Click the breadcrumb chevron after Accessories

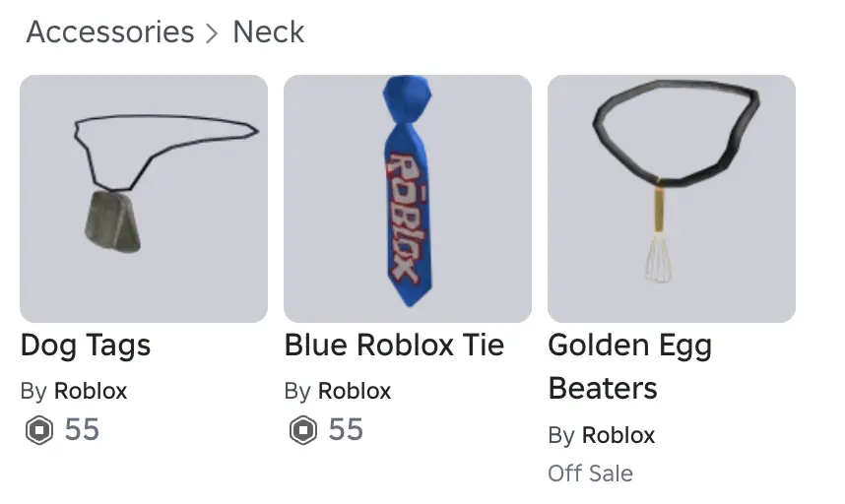coord(213,33)
